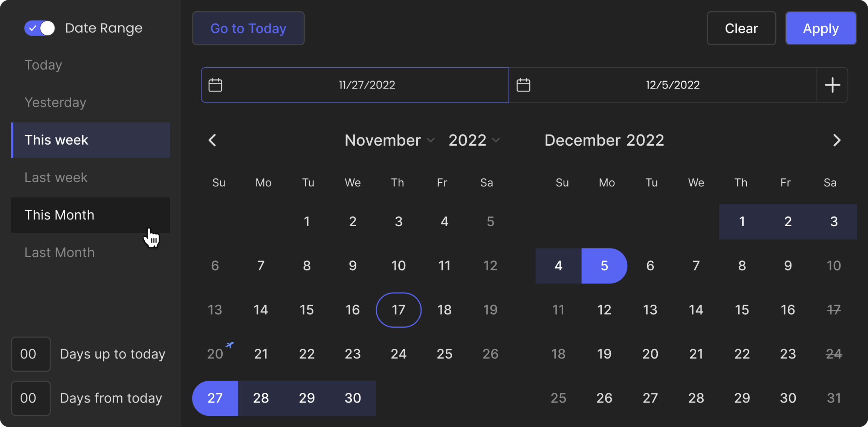This screenshot has width=868, height=427.
Task: Choose the Yesterday preset
Action: point(55,102)
